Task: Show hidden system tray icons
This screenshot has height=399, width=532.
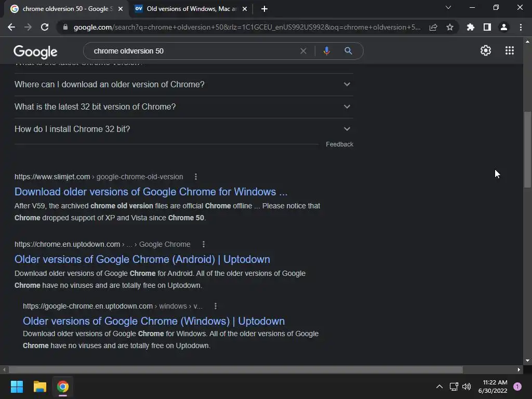Action: [440, 387]
